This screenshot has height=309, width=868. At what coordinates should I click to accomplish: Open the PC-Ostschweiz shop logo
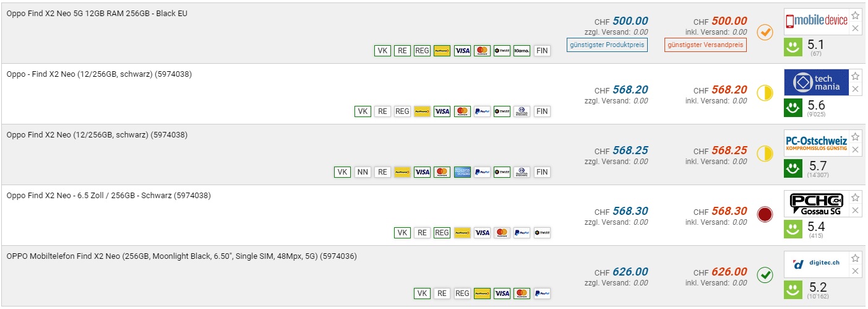click(815, 142)
